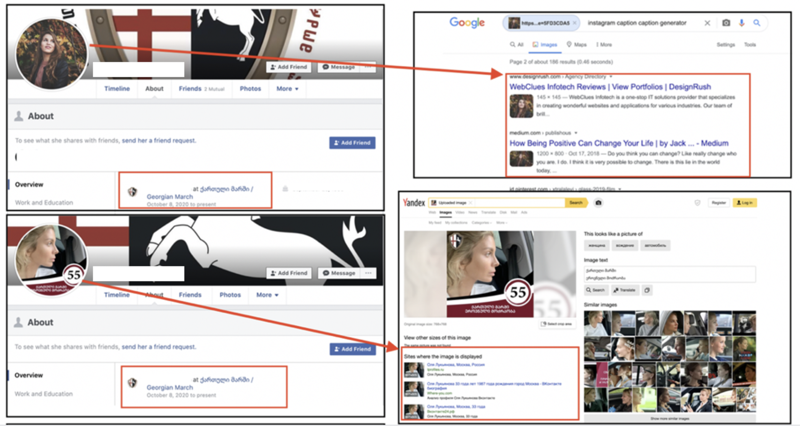Screen dimensions: 800x428
Task: Remove the Uploaded image chip in Yandex
Action: point(470,203)
